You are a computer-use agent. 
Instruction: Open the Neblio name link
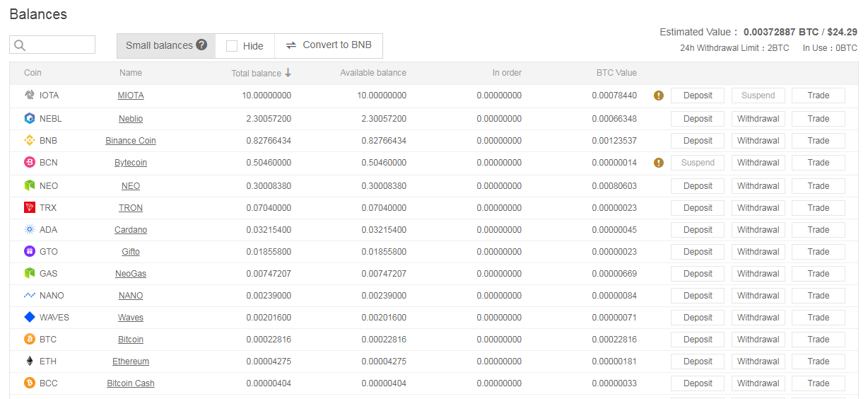tap(131, 119)
